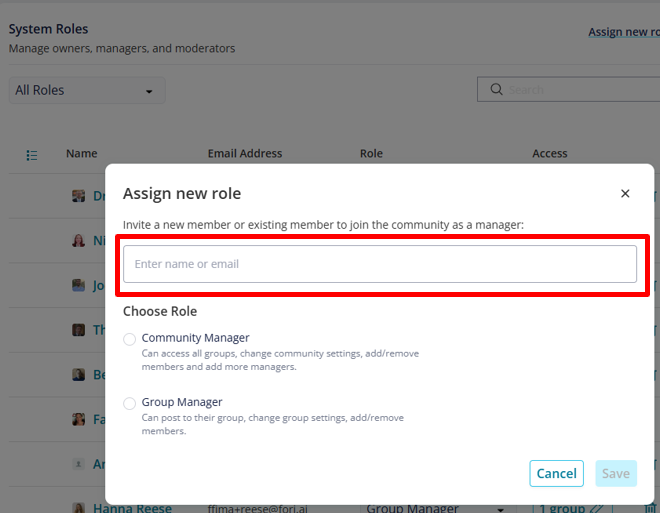Select the Group Manager radio option
The width and height of the screenshot is (660, 513).
point(129,403)
